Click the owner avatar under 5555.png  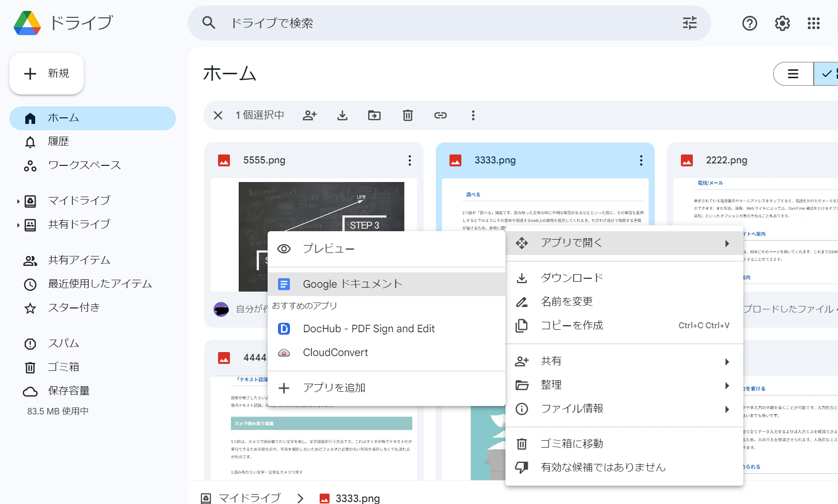click(x=221, y=309)
